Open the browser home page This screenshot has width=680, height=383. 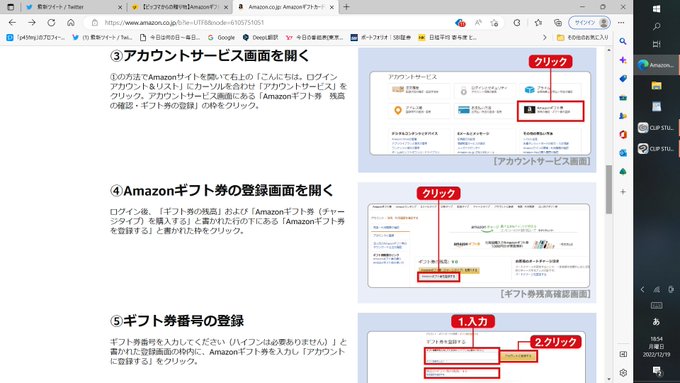[71, 23]
